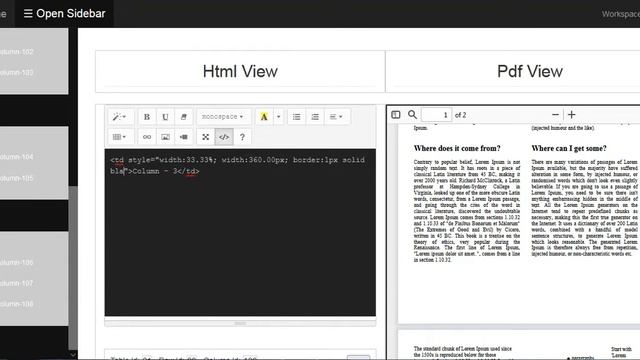The width and height of the screenshot is (640, 360).
Task: Click inside the HTML code editor area
Action: click(x=240, y=233)
